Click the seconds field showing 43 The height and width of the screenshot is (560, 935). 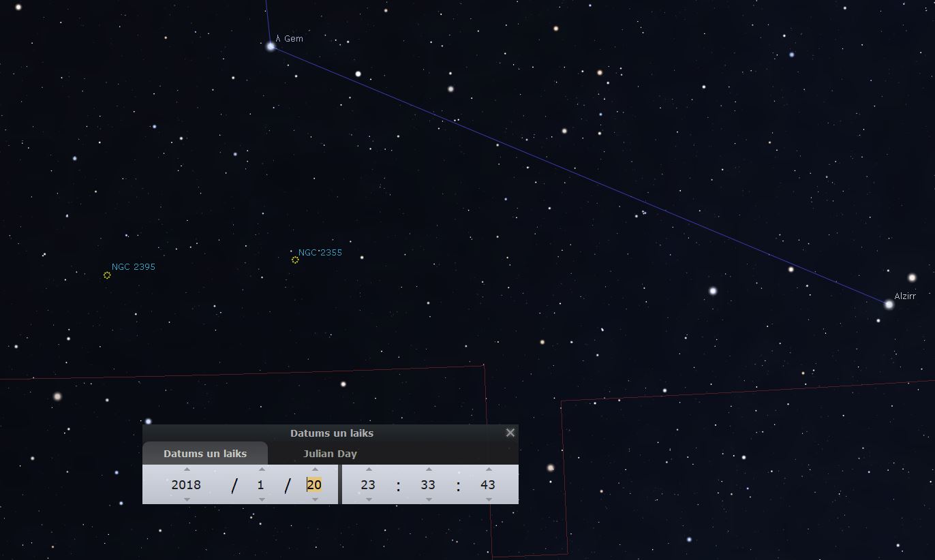(488, 485)
